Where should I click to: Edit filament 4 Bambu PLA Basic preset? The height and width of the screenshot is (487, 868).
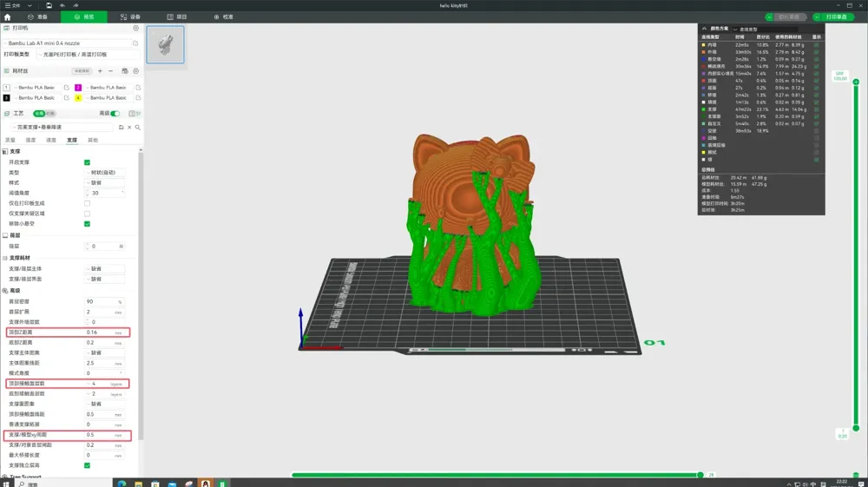tap(138, 97)
